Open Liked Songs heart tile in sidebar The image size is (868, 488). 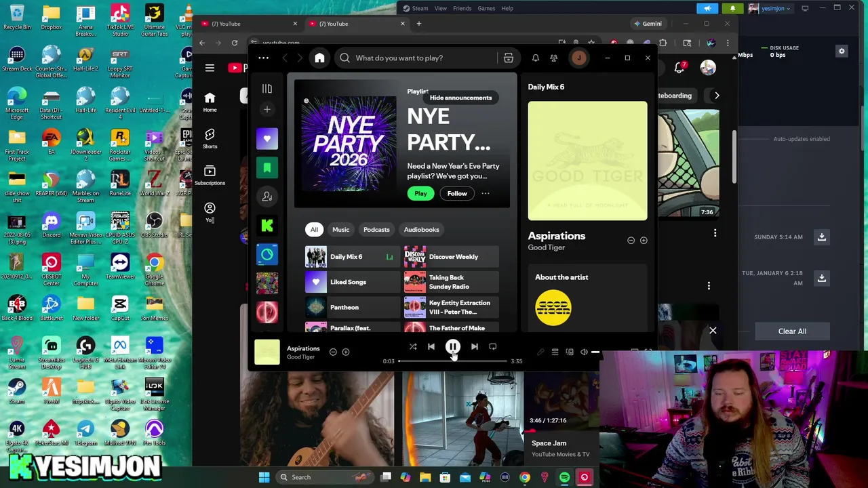(x=267, y=139)
